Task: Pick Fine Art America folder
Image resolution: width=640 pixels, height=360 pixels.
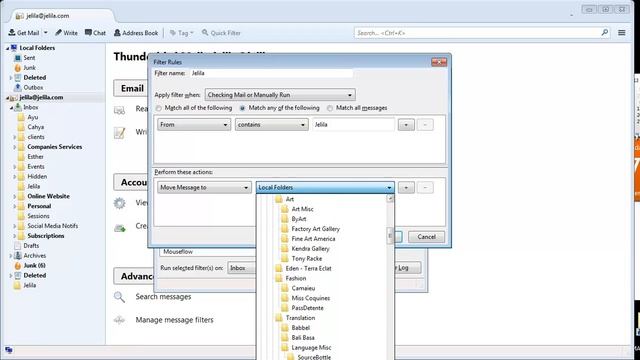Action: [313, 239]
